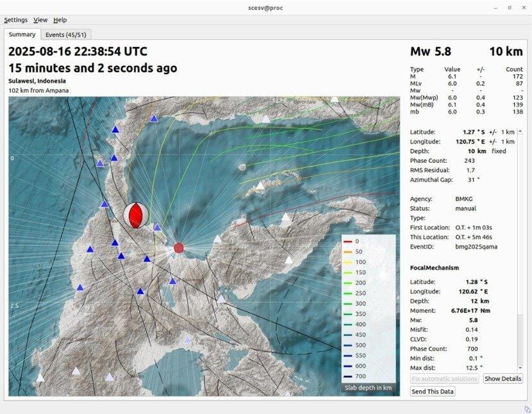Click '15 minutes and 2 seconds ago' text
532x414 pixels.
[93, 68]
